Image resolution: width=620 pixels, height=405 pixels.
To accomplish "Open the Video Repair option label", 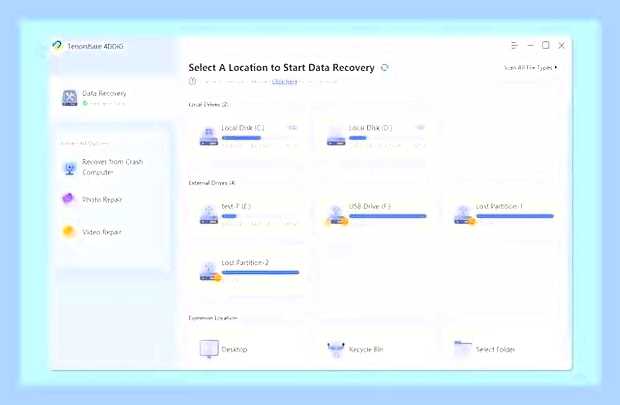I will (x=102, y=232).
